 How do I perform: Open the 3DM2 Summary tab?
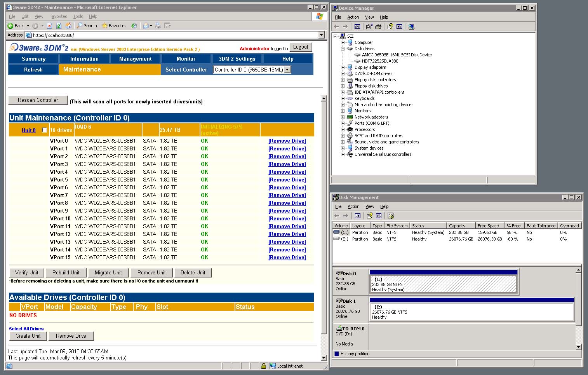[x=33, y=59]
